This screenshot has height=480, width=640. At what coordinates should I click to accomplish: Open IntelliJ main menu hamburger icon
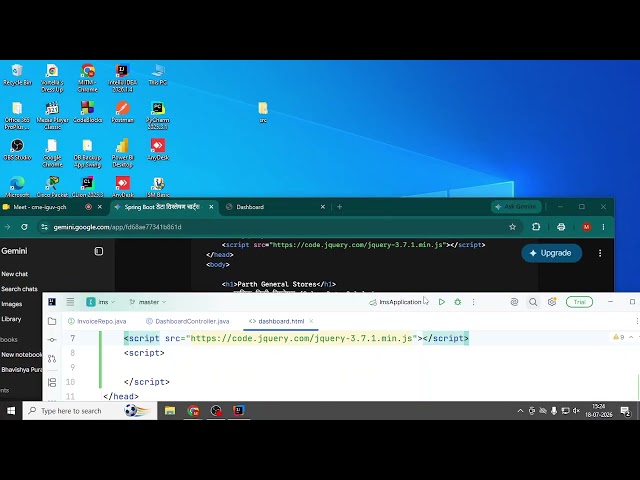70,302
